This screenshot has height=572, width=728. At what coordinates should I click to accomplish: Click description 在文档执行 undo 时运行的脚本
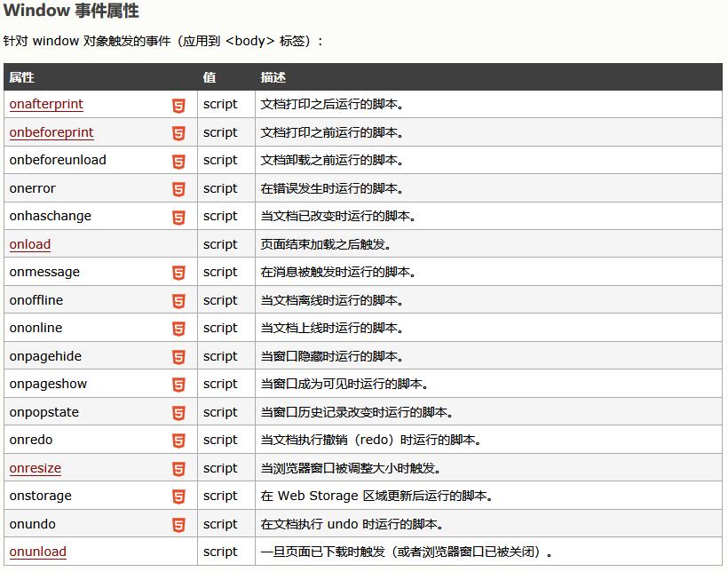tap(352, 524)
